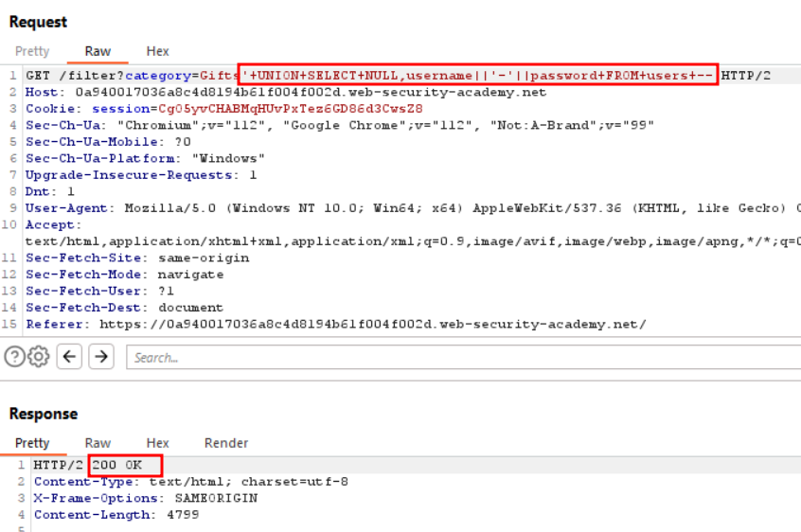The height and width of the screenshot is (532, 801).
Task: Click the Host header line
Action: pos(286,93)
